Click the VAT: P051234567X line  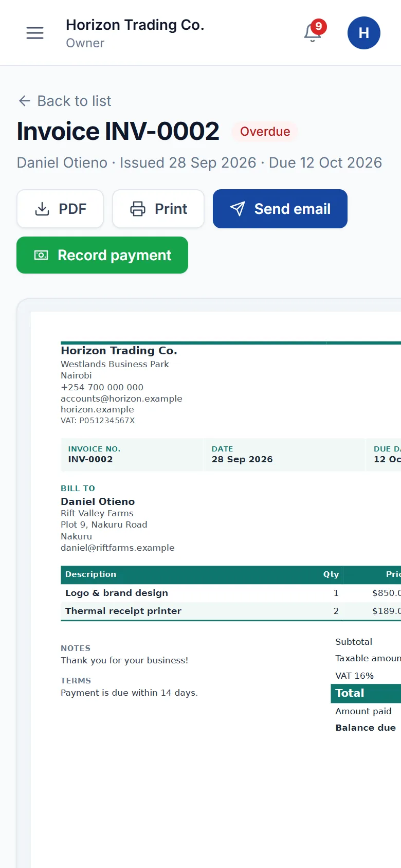98,420
